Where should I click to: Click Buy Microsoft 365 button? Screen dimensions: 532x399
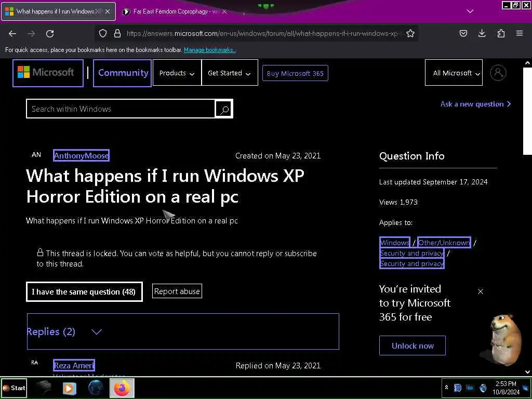coord(295,73)
